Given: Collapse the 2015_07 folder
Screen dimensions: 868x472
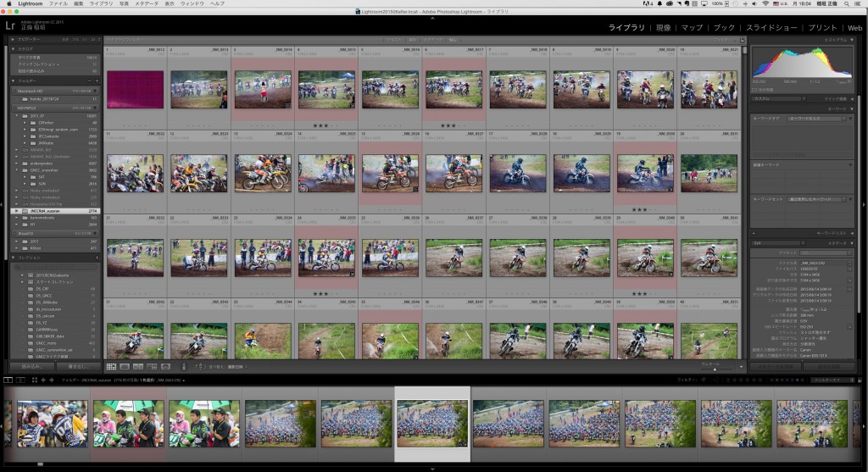Looking at the screenshot, I should tap(18, 115).
